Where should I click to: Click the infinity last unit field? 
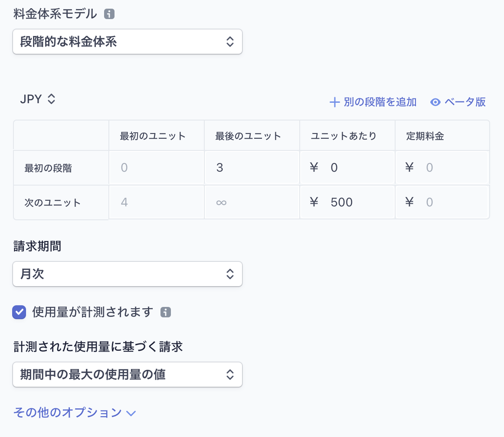point(252,202)
